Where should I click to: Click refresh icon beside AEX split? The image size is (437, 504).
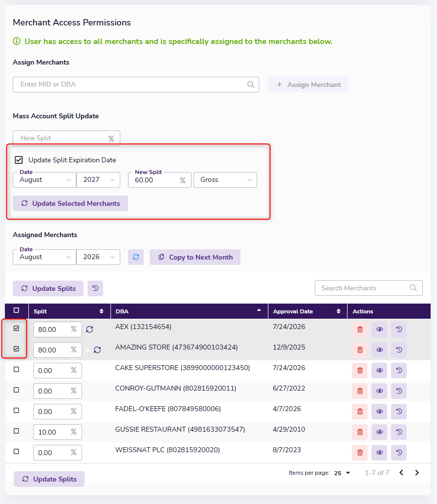(89, 329)
